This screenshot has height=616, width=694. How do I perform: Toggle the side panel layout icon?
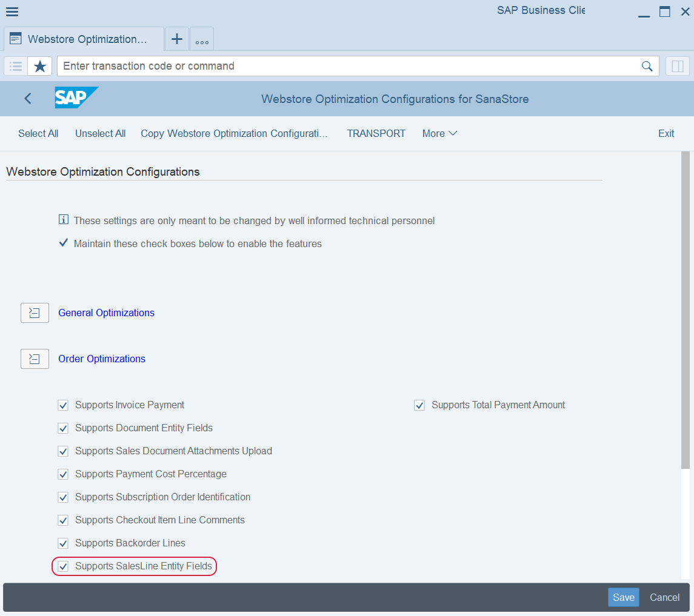[678, 66]
